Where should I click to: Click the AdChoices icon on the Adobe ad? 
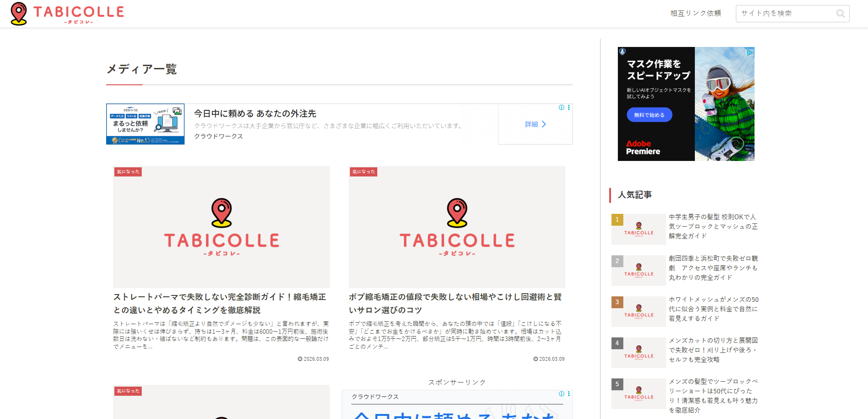pyautogui.click(x=750, y=52)
